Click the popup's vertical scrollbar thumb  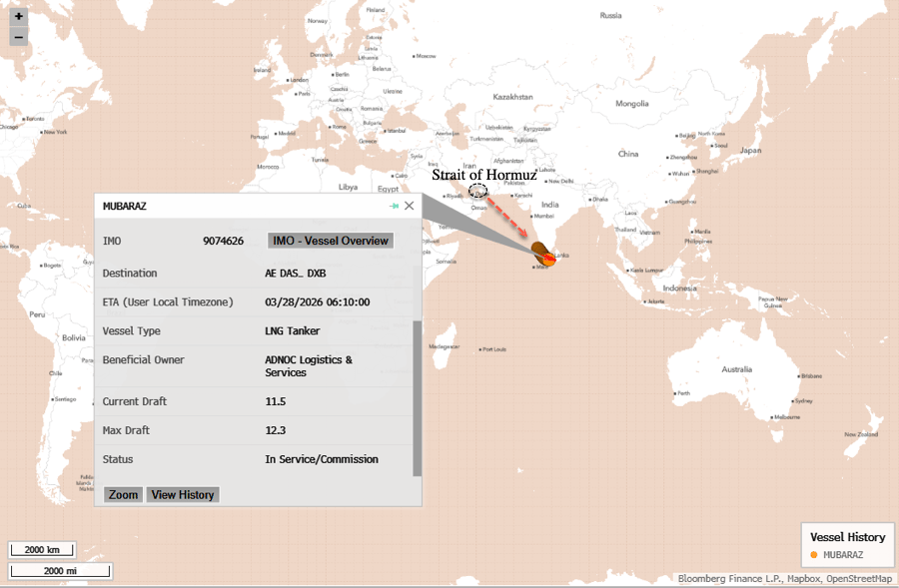[x=417, y=397]
